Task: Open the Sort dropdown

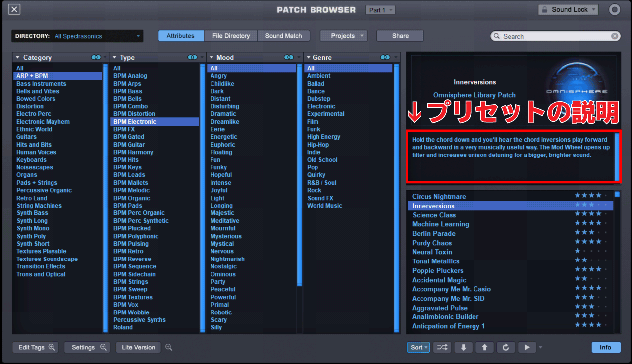Action: [x=419, y=347]
